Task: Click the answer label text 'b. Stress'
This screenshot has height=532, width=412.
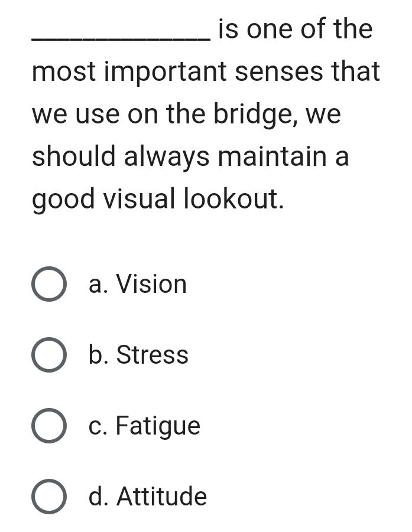Action: coord(138,354)
